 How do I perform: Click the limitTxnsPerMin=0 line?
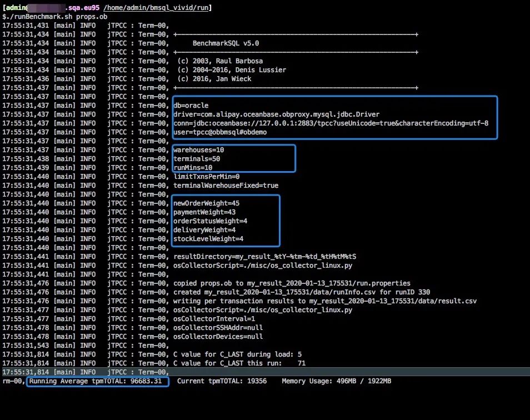(x=206, y=177)
